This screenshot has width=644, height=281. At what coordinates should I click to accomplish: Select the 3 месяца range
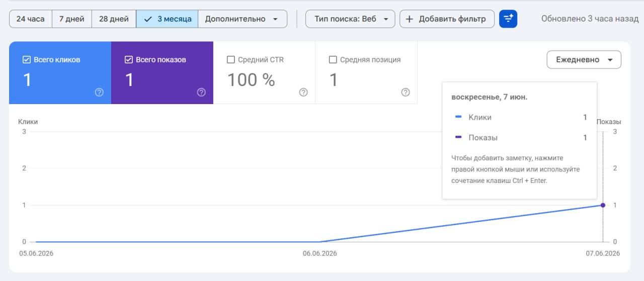coord(167,19)
